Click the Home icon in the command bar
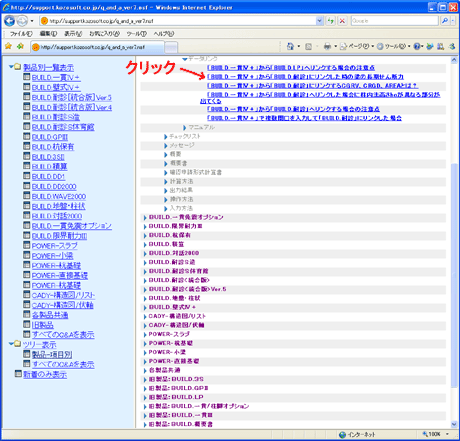Image resolution: width=460 pixels, height=441 pixels. 290,46
